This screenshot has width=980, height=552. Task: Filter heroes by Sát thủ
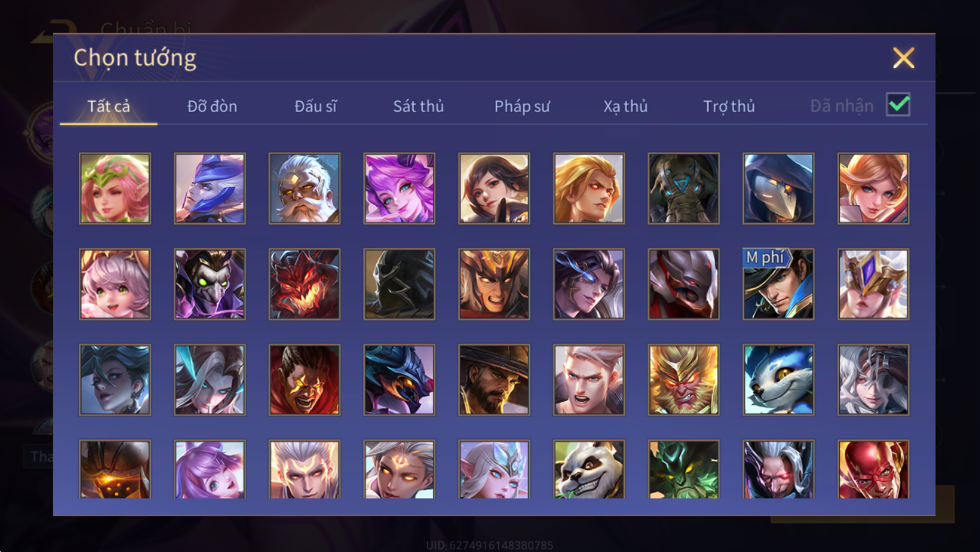click(x=419, y=106)
